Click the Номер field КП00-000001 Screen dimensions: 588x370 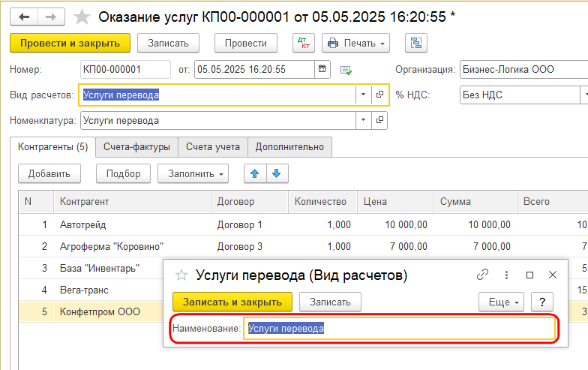point(125,69)
